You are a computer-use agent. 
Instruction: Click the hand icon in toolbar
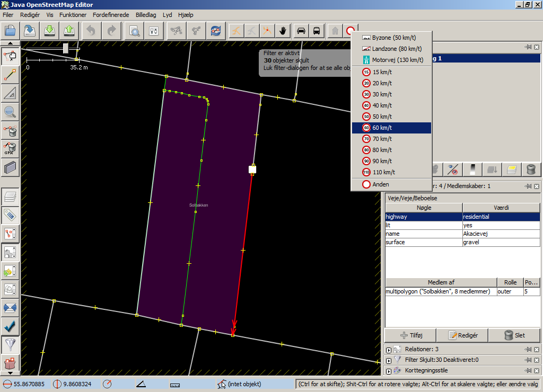pyautogui.click(x=283, y=31)
